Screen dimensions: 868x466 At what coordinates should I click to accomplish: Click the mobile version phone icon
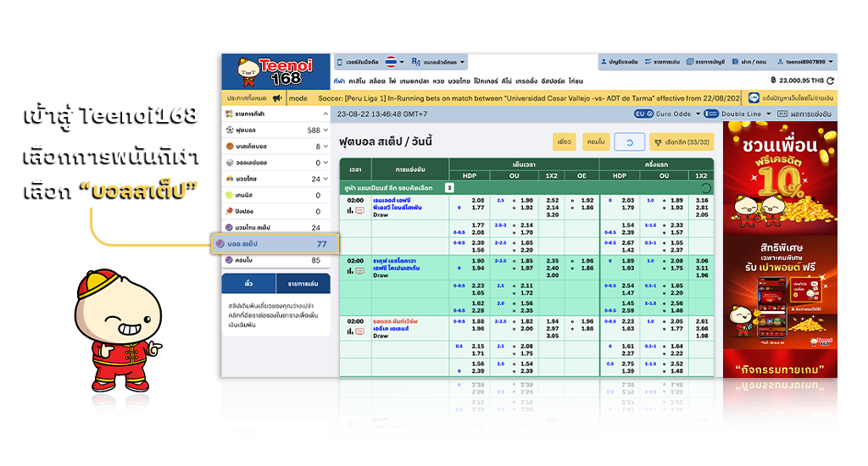[340, 62]
